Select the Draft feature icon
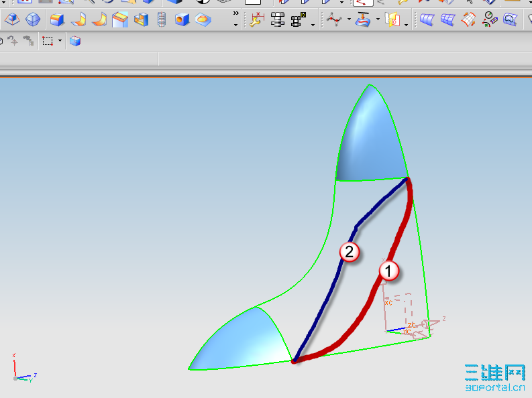532x398 pixels. (12, 19)
